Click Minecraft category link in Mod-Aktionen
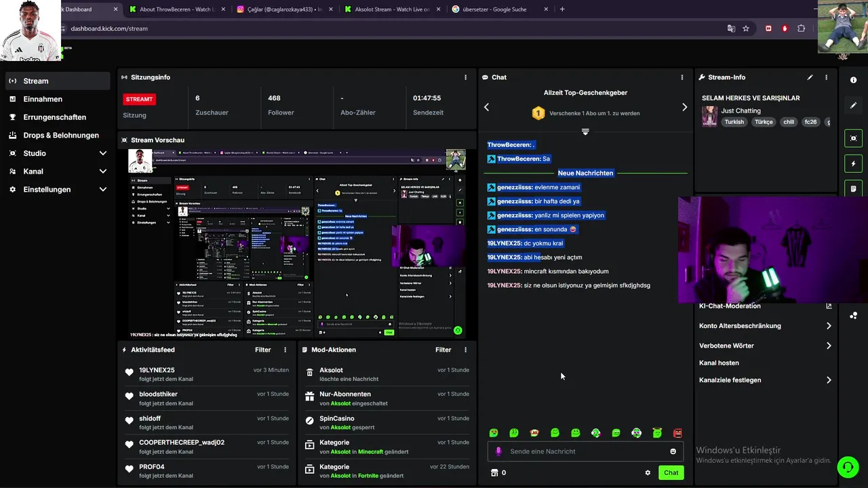The height and width of the screenshot is (488, 868). [x=370, y=452]
